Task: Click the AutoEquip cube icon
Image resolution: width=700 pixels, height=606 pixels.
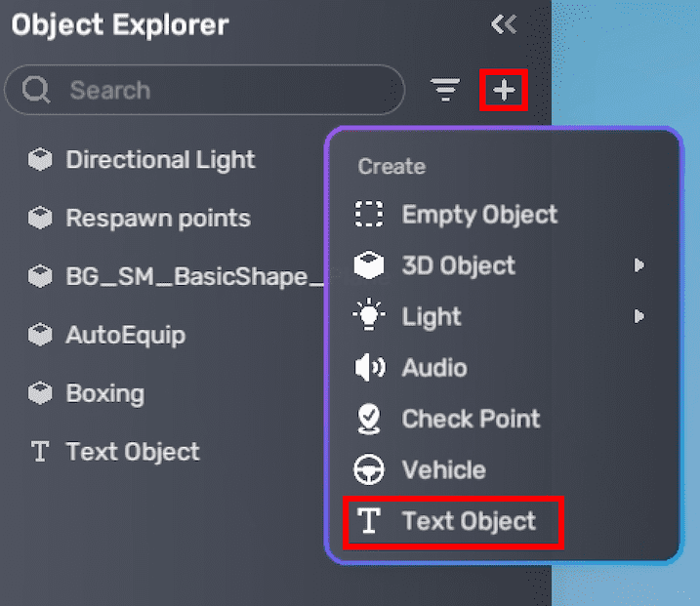Action: [40, 336]
